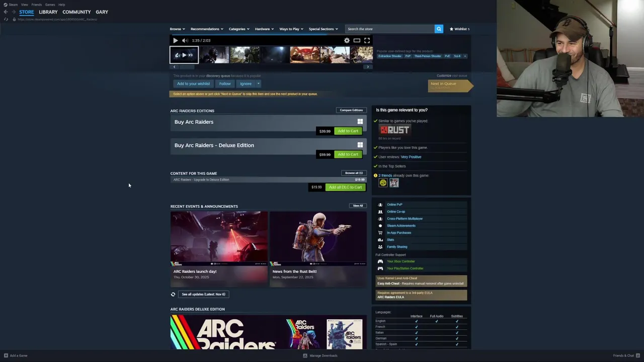Click Add to your wishlist button
Viewport: 644px width, 362px height.
pyautogui.click(x=193, y=83)
